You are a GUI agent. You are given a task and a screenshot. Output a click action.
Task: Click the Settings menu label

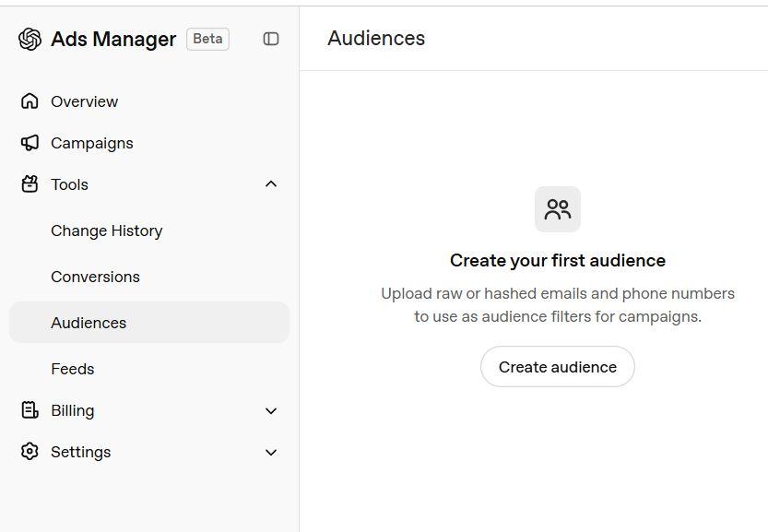coord(81,452)
